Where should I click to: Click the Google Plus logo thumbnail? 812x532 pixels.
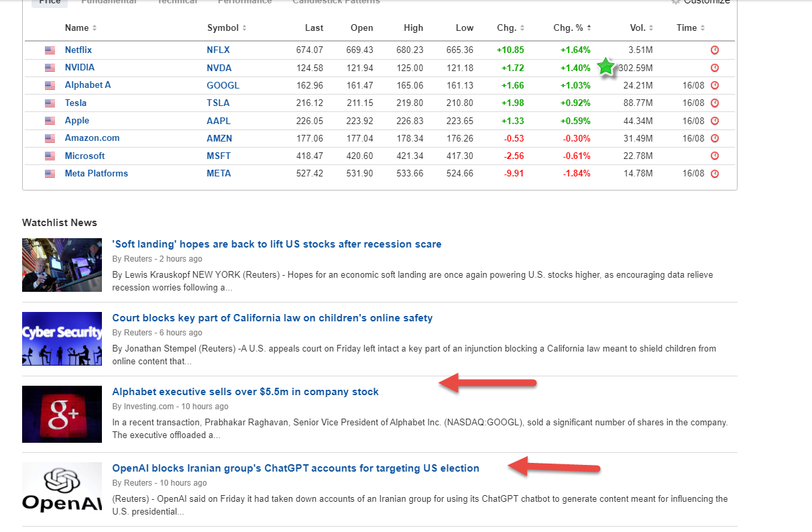click(x=62, y=414)
